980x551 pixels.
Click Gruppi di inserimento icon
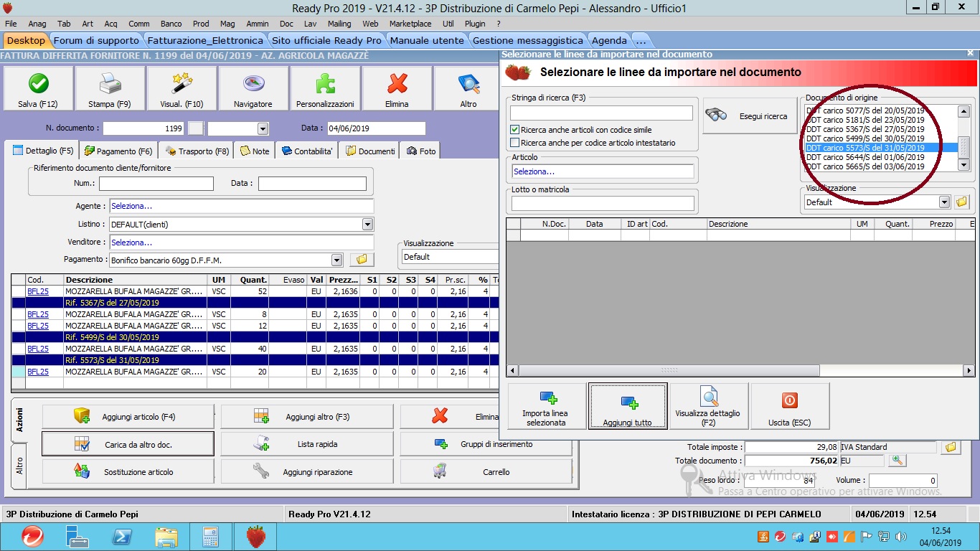pos(440,444)
